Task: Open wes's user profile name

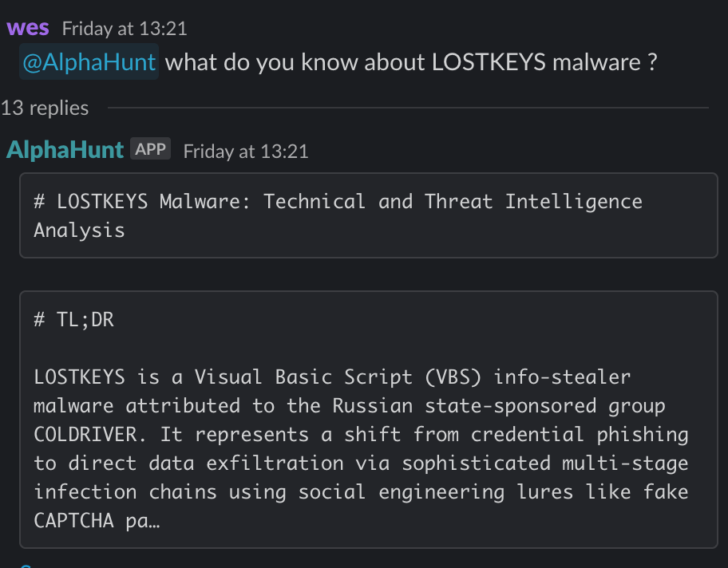Action: coord(28,28)
